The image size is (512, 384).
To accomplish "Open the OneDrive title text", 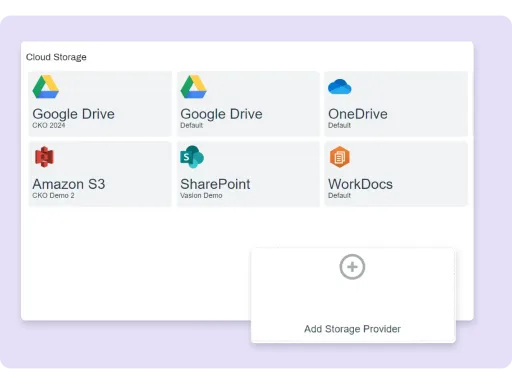I will coord(358,114).
